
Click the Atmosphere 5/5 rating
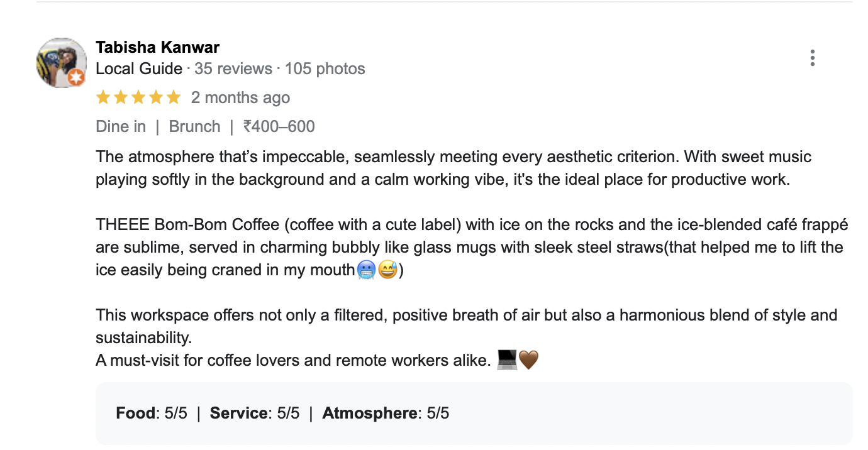386,413
